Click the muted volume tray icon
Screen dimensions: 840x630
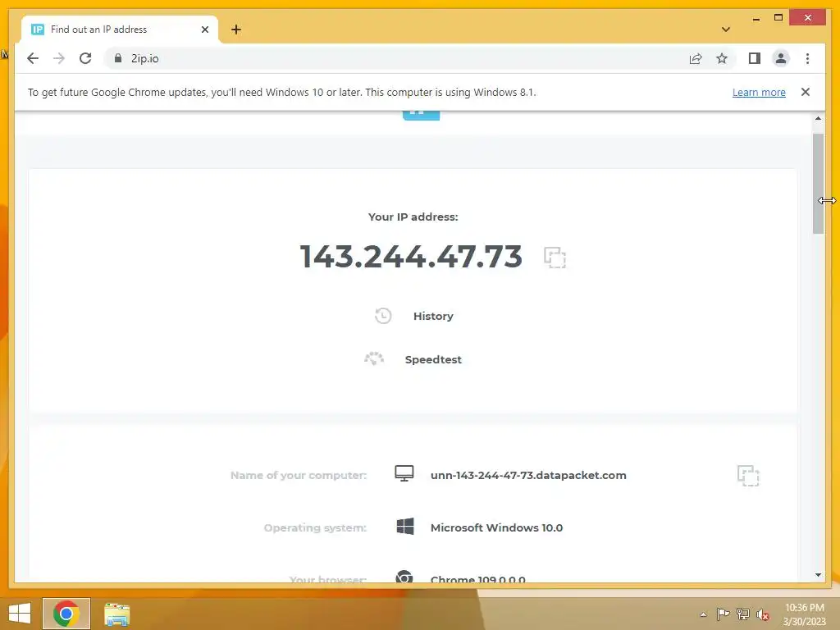coord(762,614)
